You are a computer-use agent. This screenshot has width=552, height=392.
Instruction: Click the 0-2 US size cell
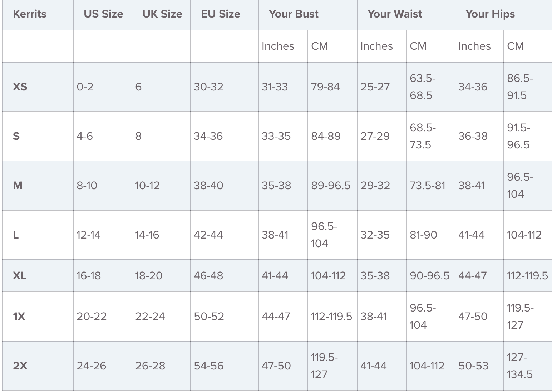click(x=85, y=87)
